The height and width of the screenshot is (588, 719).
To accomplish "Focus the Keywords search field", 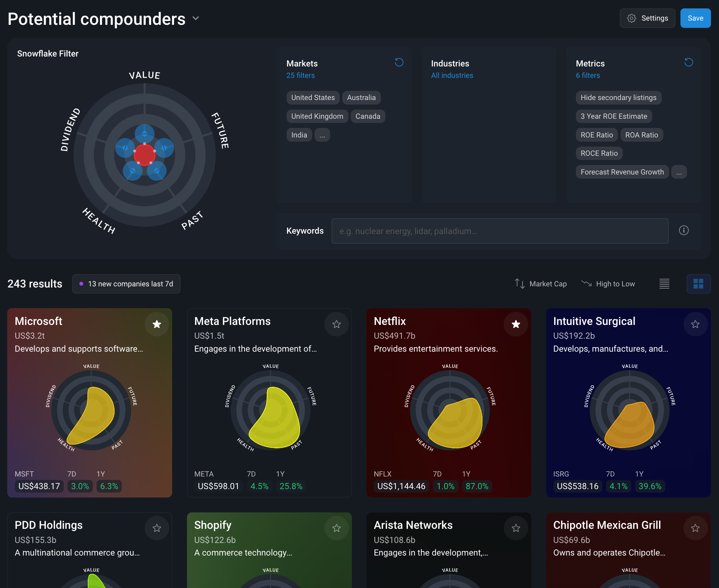I will 500,231.
